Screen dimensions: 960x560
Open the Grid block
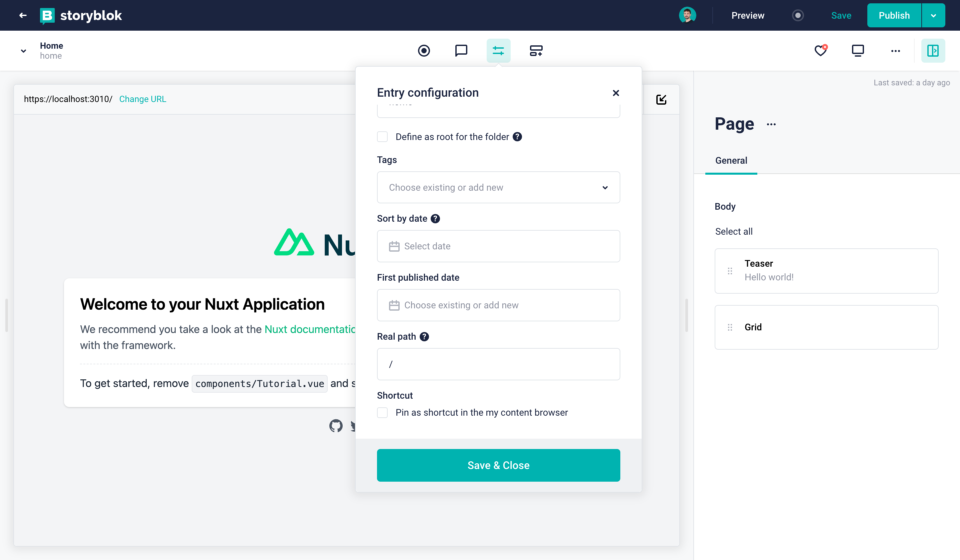click(826, 327)
